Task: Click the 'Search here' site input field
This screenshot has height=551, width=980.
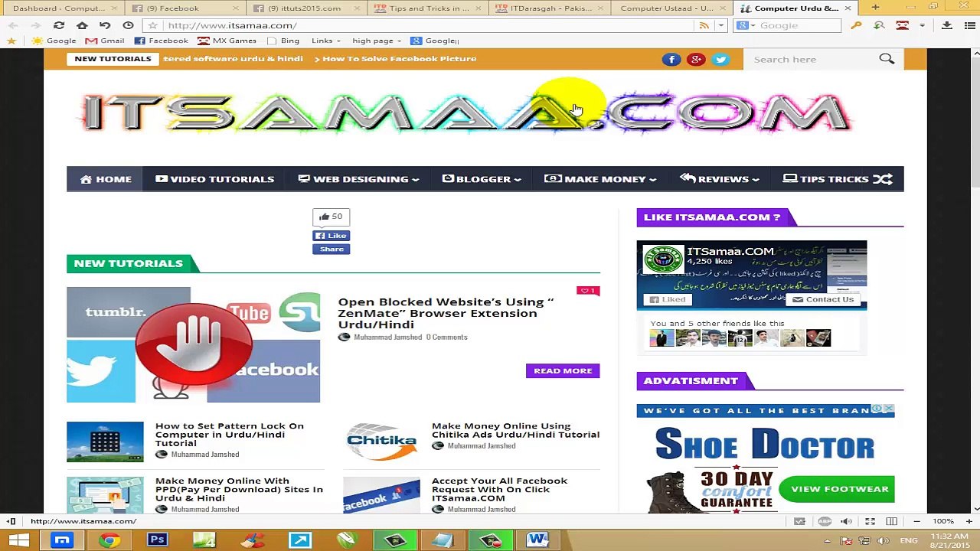Action: pyautogui.click(x=812, y=59)
